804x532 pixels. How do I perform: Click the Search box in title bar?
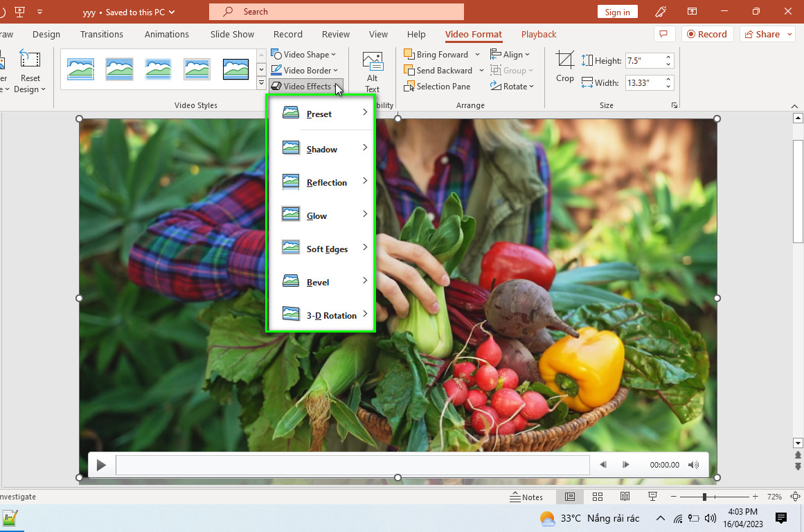pos(337,11)
